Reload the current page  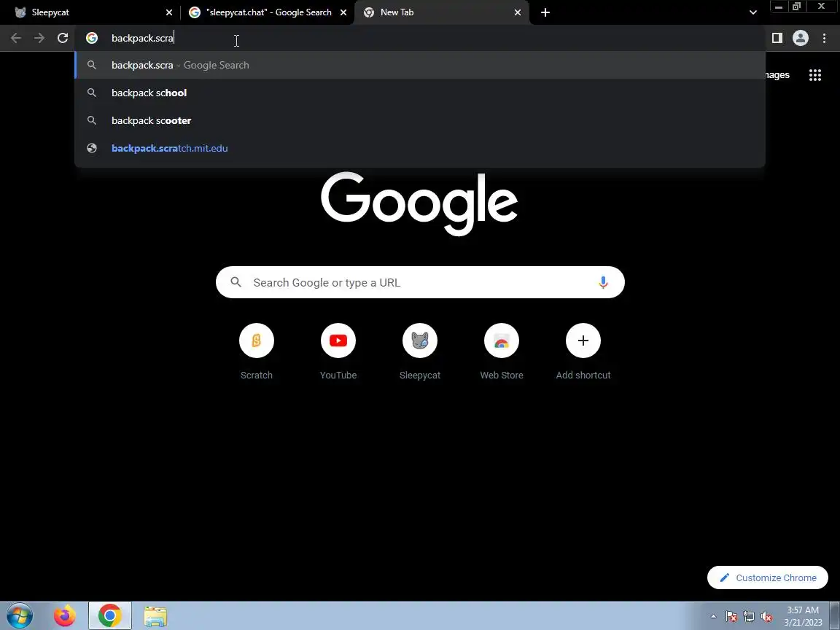pos(63,38)
